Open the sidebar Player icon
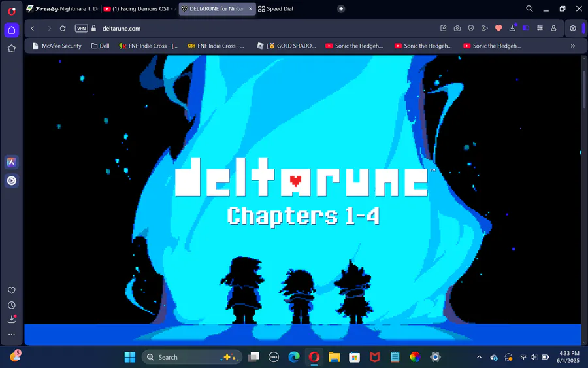The height and width of the screenshot is (368, 588). click(x=12, y=181)
